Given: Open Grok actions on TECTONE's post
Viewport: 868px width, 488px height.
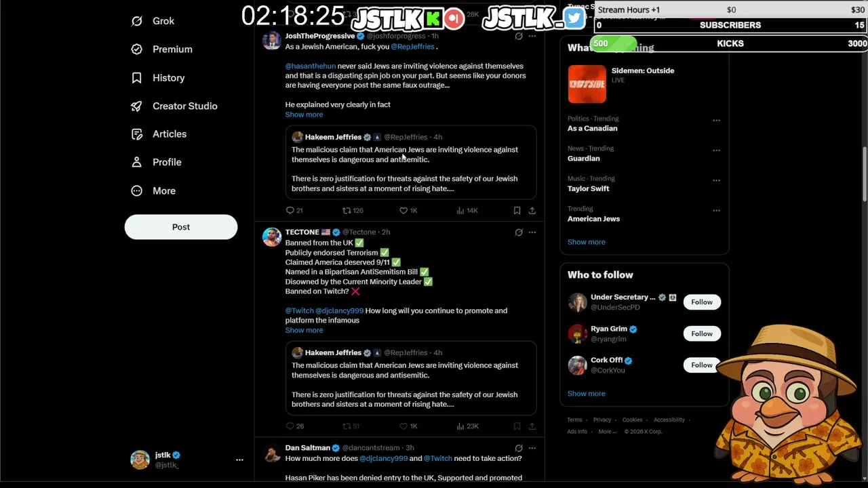Looking at the screenshot, I should point(519,232).
